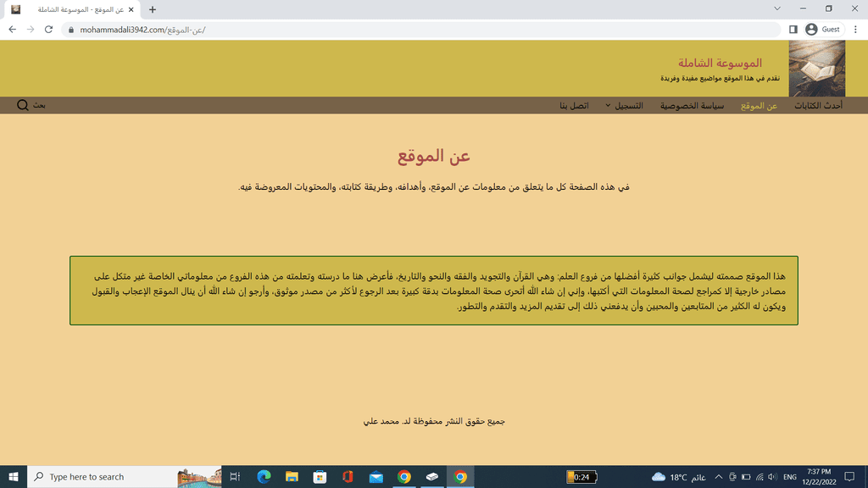Open the Windows Start menu
Screen dimensions: 868x488
click(14, 476)
